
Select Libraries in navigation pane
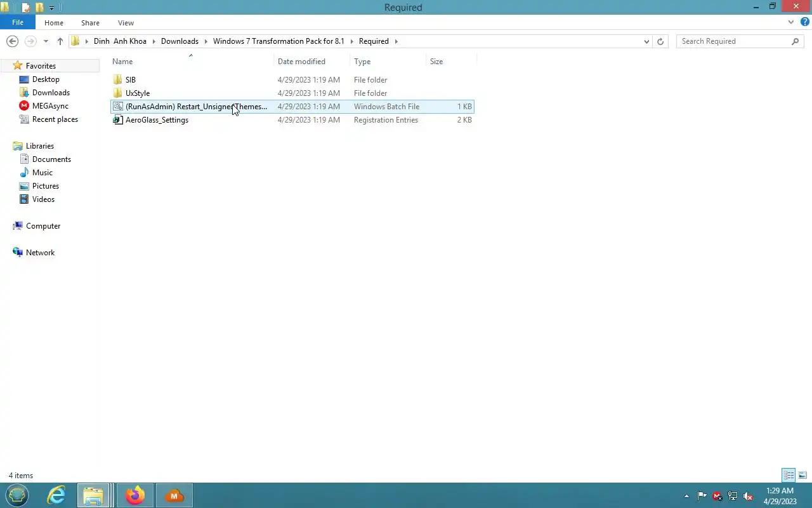pyautogui.click(x=40, y=146)
